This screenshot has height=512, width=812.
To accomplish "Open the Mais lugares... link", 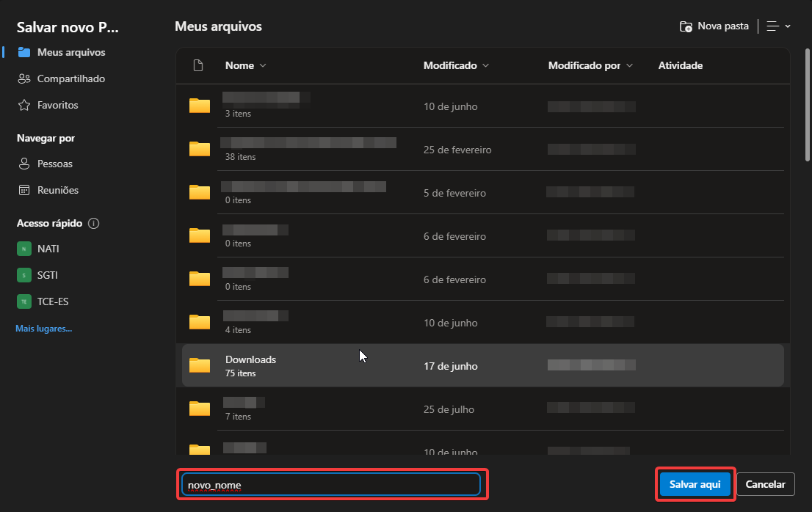I will (x=43, y=329).
